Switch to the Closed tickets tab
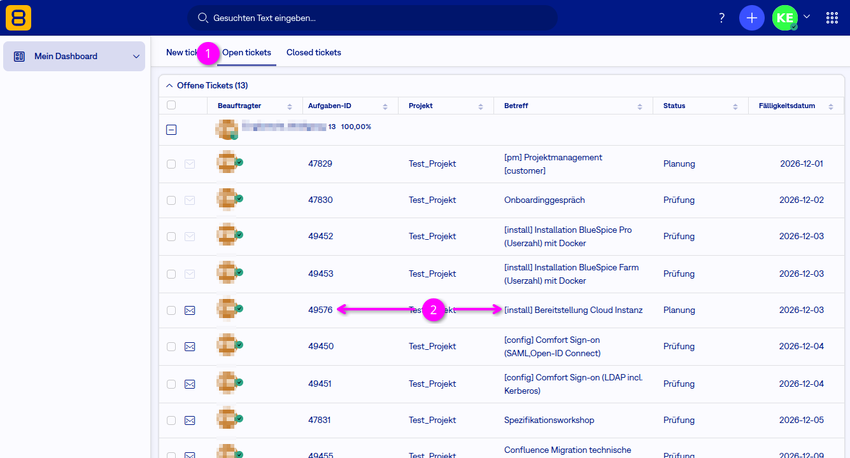The image size is (850, 458). point(314,53)
